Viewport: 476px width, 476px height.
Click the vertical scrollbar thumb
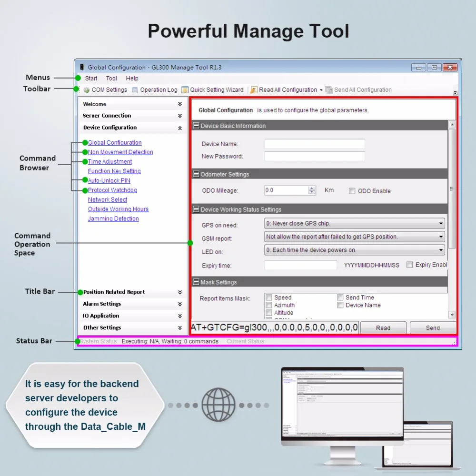click(452, 188)
